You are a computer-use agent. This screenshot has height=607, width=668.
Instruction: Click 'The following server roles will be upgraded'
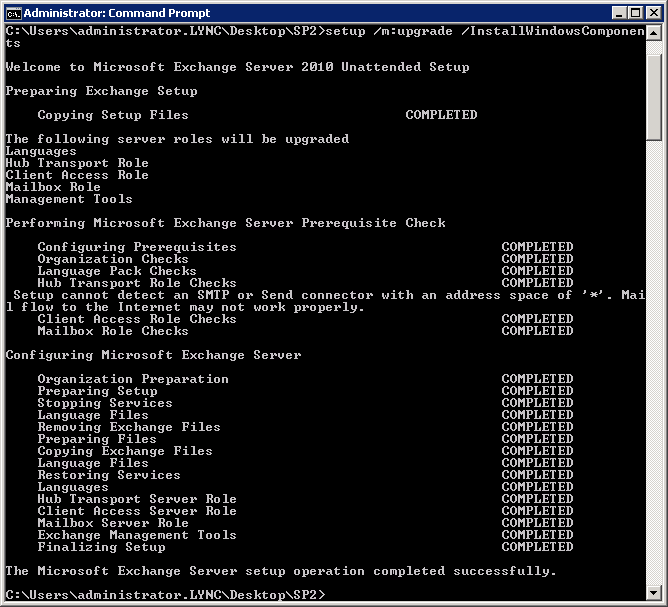(x=177, y=139)
